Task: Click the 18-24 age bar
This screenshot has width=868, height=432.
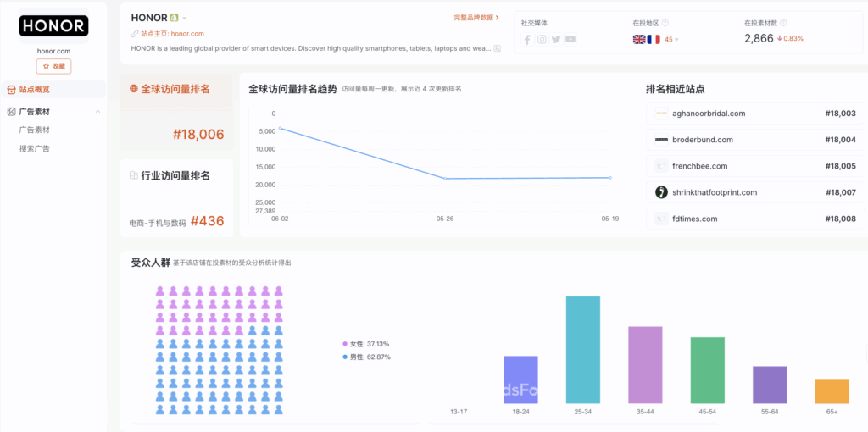Action: point(520,379)
